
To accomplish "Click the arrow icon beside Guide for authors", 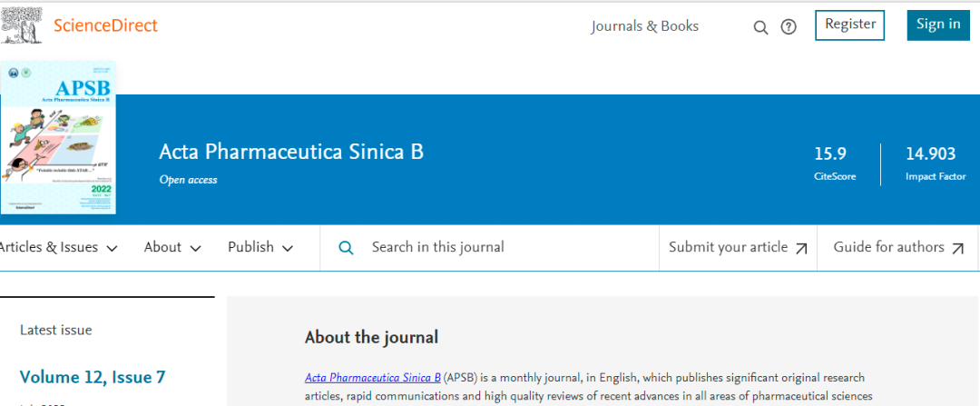I will click(x=958, y=248).
